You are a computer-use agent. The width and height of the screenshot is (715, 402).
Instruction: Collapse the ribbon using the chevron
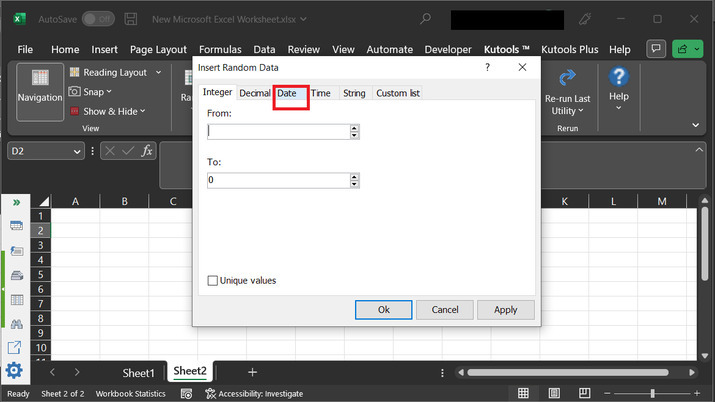tap(694, 126)
